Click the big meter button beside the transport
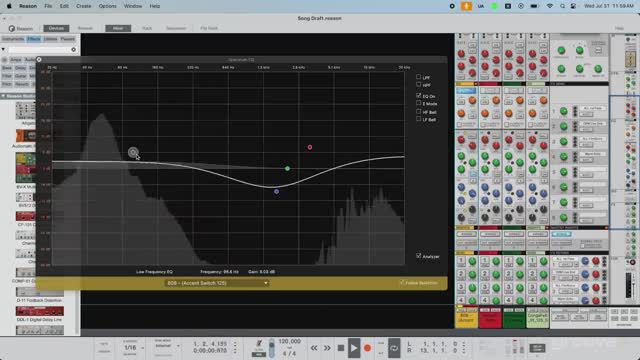640x360 pixels. 537,348
